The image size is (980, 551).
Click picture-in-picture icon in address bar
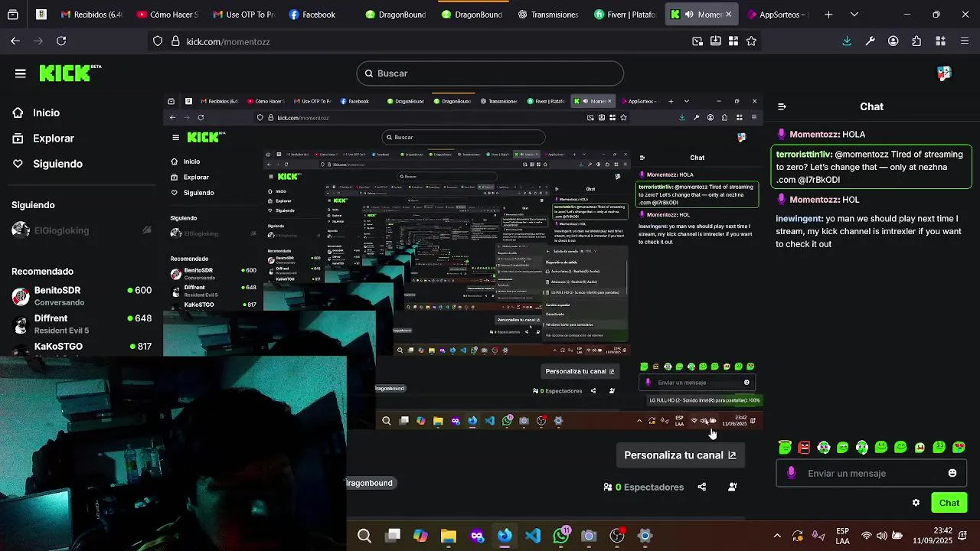click(x=697, y=41)
